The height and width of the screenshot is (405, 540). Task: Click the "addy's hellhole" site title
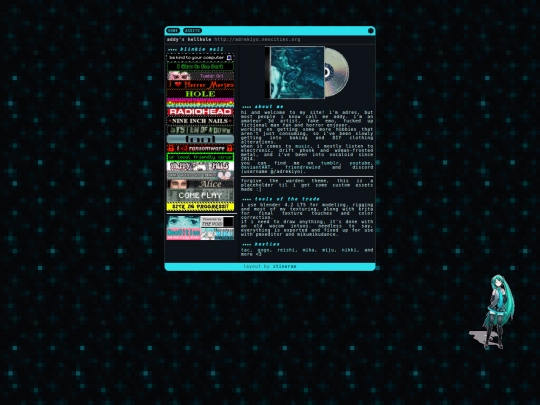[189, 39]
